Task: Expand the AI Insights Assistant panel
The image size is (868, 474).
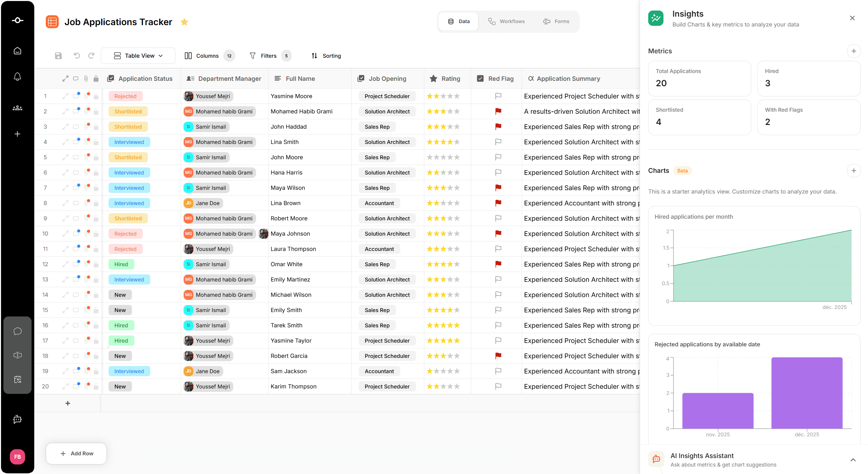Action: point(853,460)
